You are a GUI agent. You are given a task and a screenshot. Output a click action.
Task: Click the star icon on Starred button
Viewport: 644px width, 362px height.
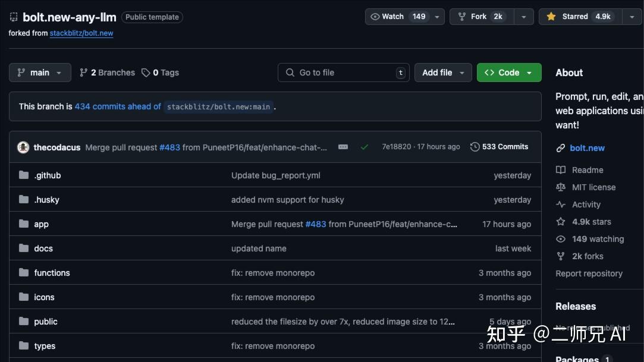click(x=551, y=17)
